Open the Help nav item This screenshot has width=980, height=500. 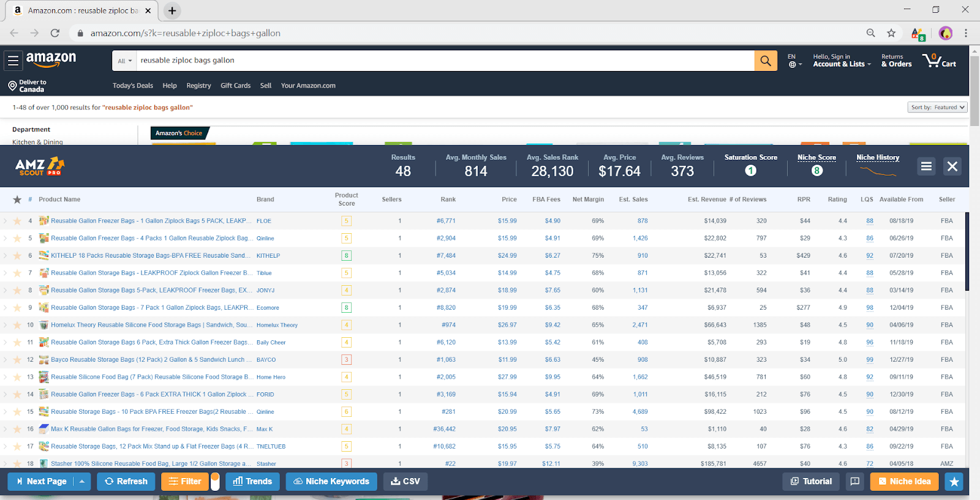(170, 86)
